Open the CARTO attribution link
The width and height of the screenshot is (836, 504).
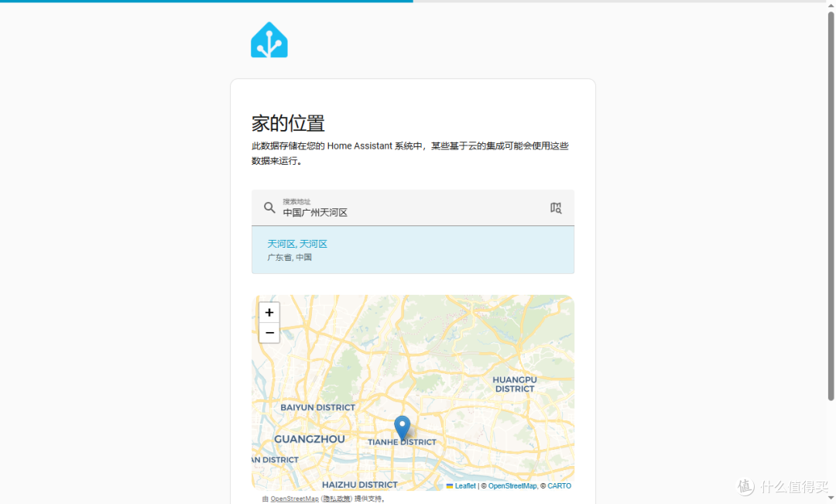(x=560, y=486)
